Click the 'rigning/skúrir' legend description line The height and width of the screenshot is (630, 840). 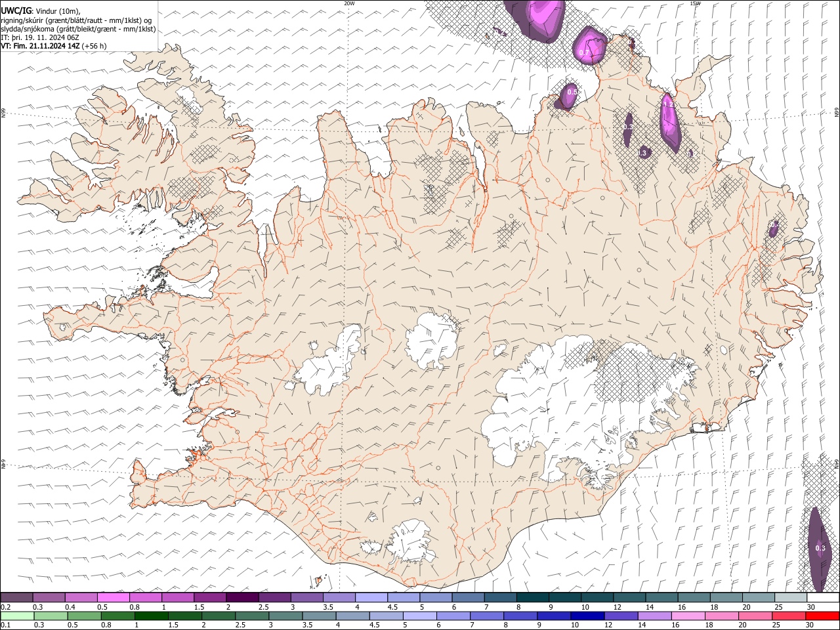tap(76, 20)
